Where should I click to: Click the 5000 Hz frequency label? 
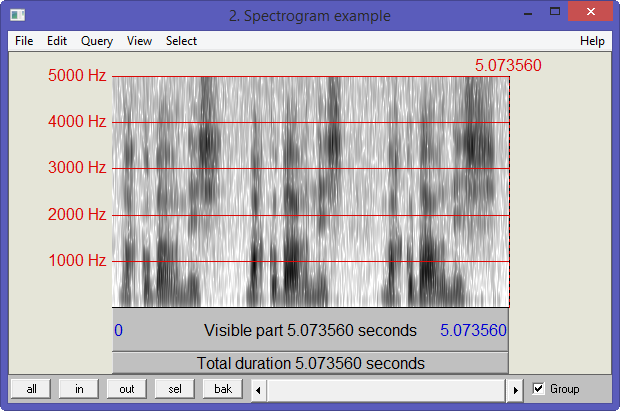[77, 75]
